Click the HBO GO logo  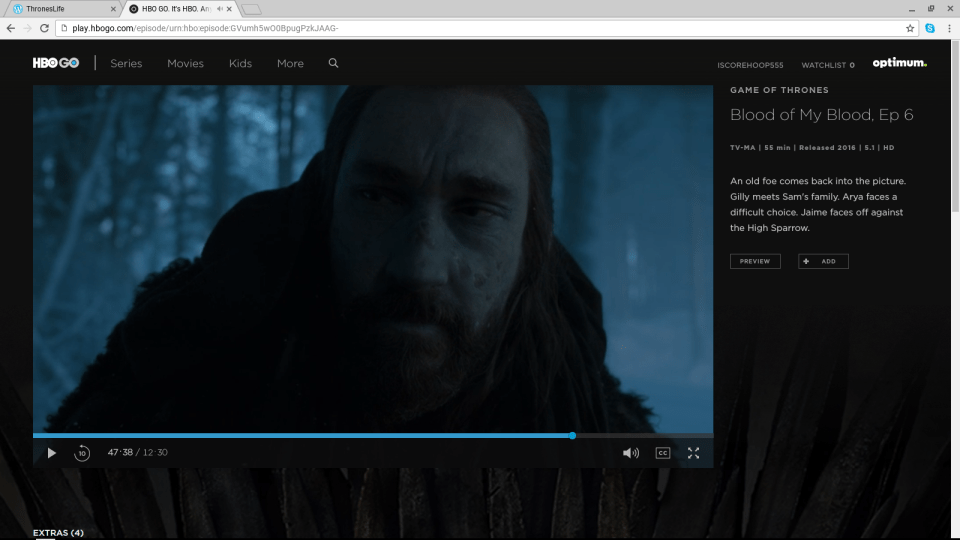pos(55,63)
